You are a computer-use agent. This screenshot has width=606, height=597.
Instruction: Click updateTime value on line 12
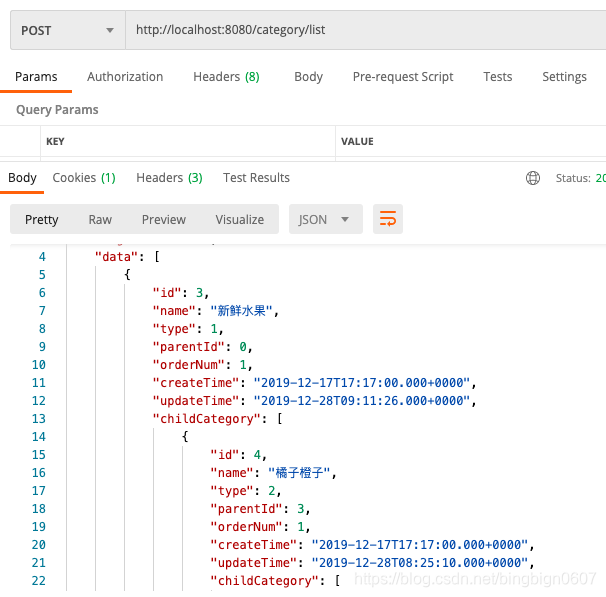362,401
